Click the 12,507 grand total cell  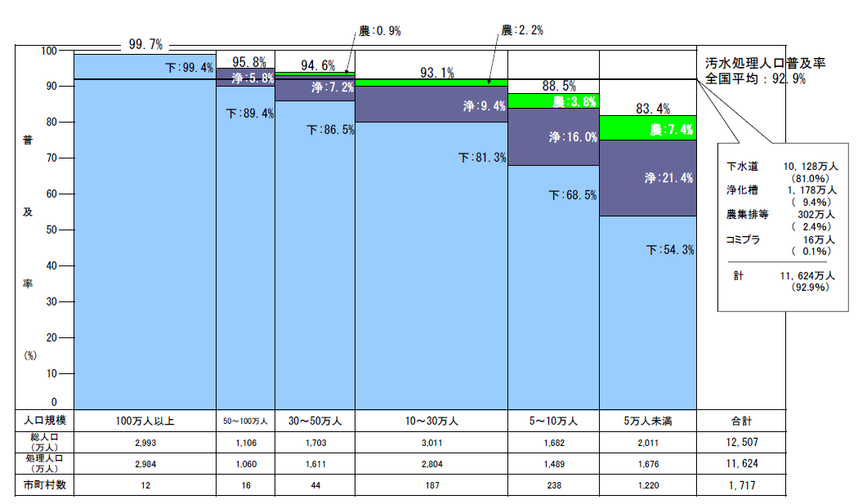[x=742, y=442]
